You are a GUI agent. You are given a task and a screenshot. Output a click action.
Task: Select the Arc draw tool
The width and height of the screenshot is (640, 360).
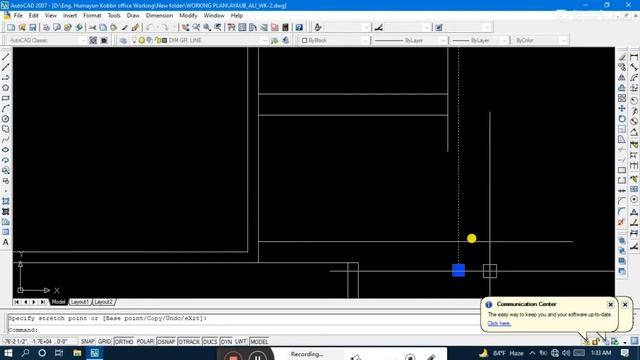(6, 109)
